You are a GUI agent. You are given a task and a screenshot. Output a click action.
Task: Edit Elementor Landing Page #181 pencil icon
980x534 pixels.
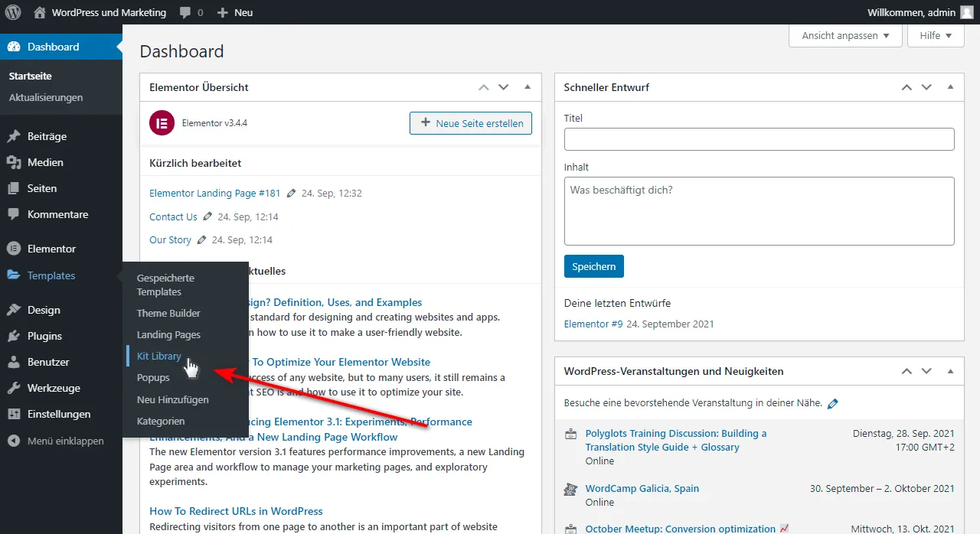291,194
